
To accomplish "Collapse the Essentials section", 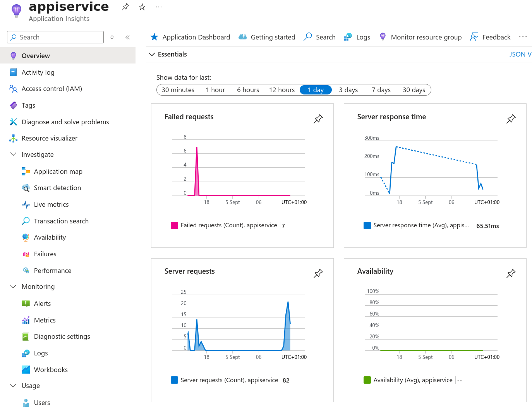I will point(152,54).
